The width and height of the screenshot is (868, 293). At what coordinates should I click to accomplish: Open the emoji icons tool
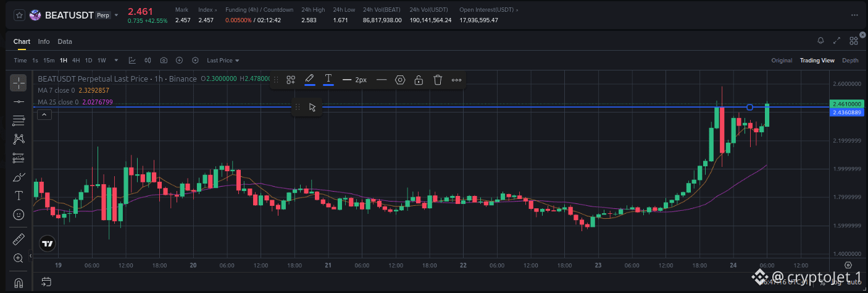[19, 214]
